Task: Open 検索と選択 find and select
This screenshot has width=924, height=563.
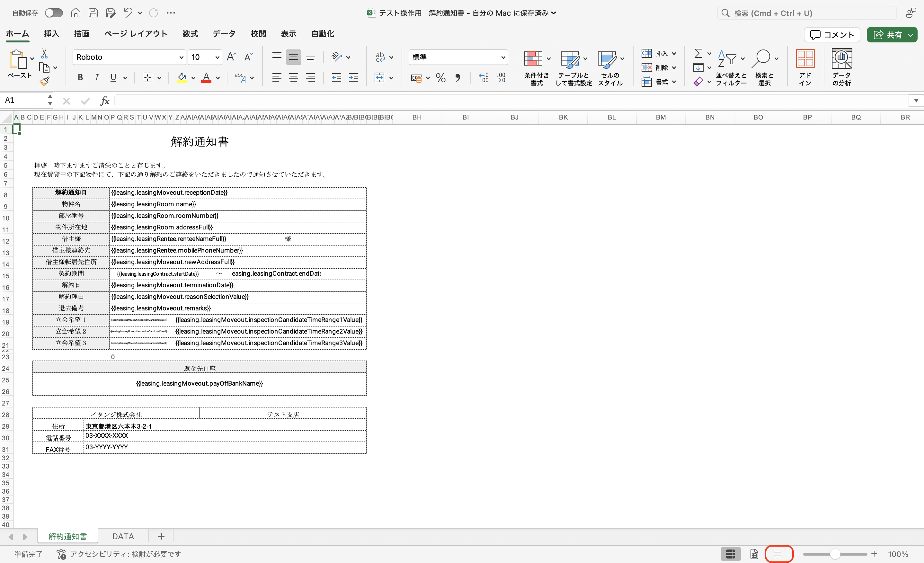Action: (764, 68)
